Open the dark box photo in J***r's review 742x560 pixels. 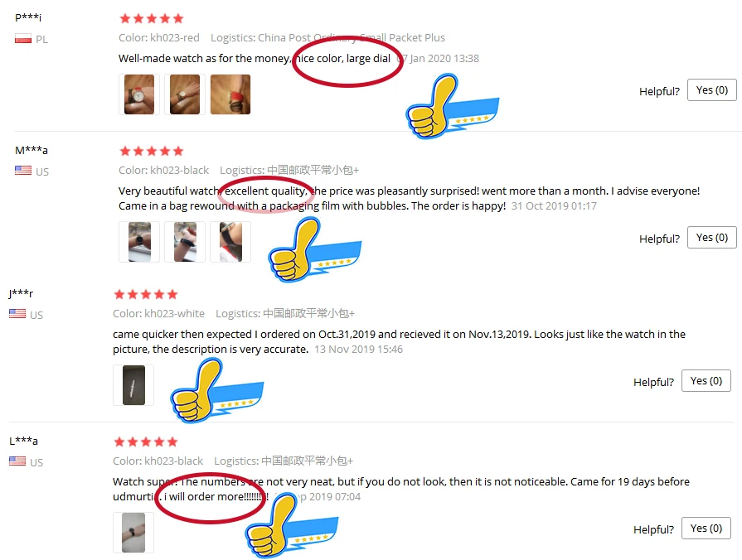133,385
